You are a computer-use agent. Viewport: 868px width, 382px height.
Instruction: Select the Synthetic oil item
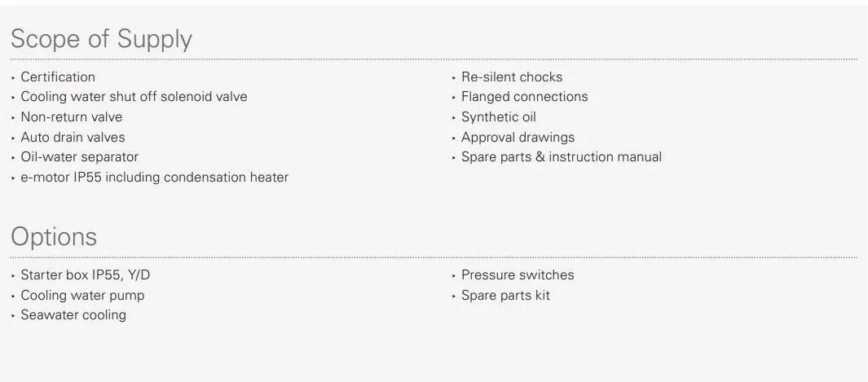point(498,117)
